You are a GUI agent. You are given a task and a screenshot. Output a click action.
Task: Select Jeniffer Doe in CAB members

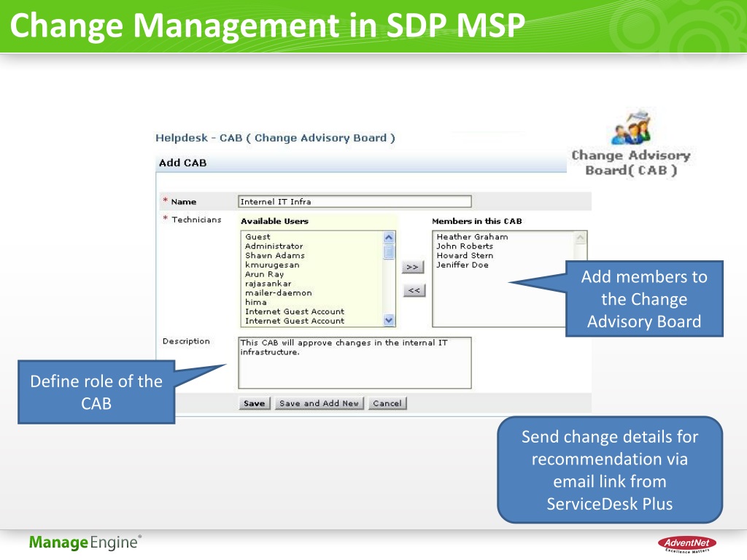(x=462, y=265)
